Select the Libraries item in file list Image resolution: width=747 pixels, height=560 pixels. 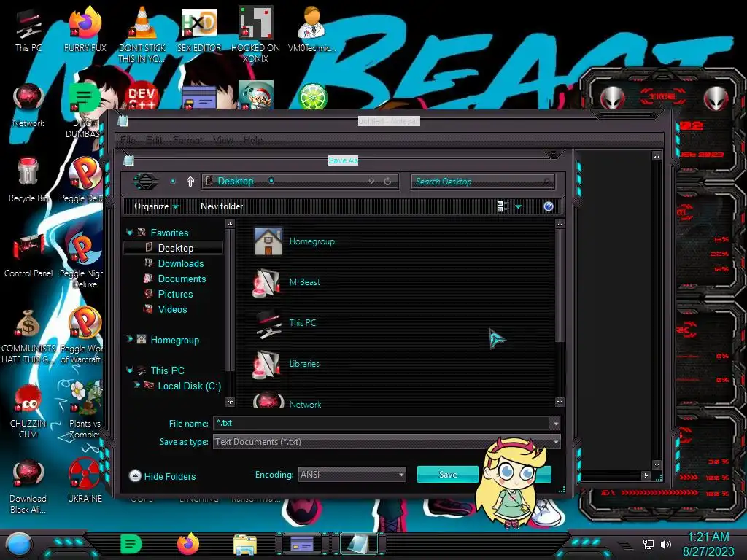[287, 364]
